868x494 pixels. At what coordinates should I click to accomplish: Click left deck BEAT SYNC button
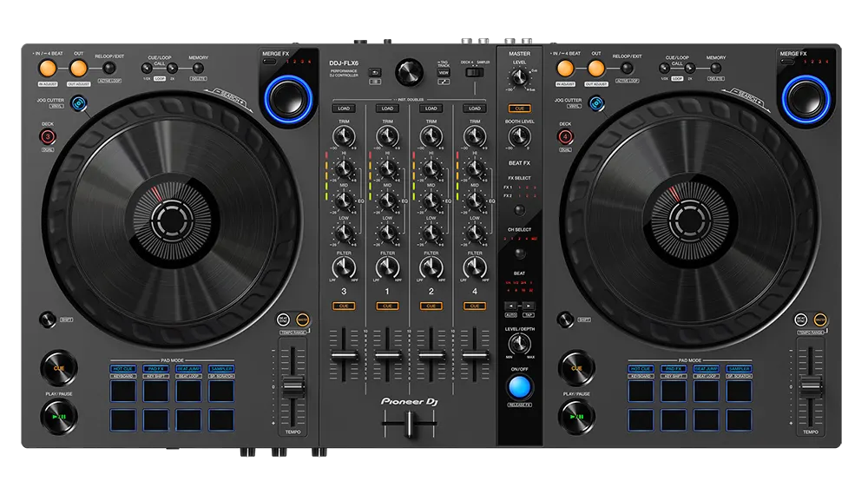[284, 319]
